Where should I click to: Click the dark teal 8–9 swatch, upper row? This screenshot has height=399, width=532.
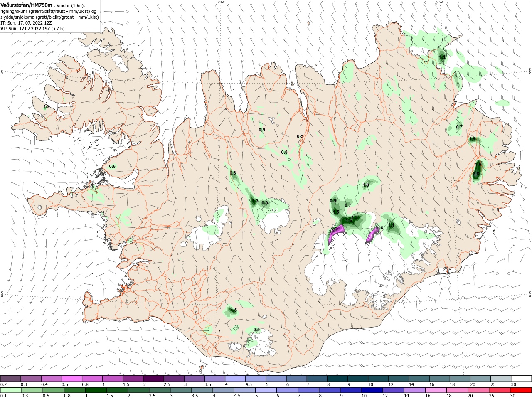337,379
